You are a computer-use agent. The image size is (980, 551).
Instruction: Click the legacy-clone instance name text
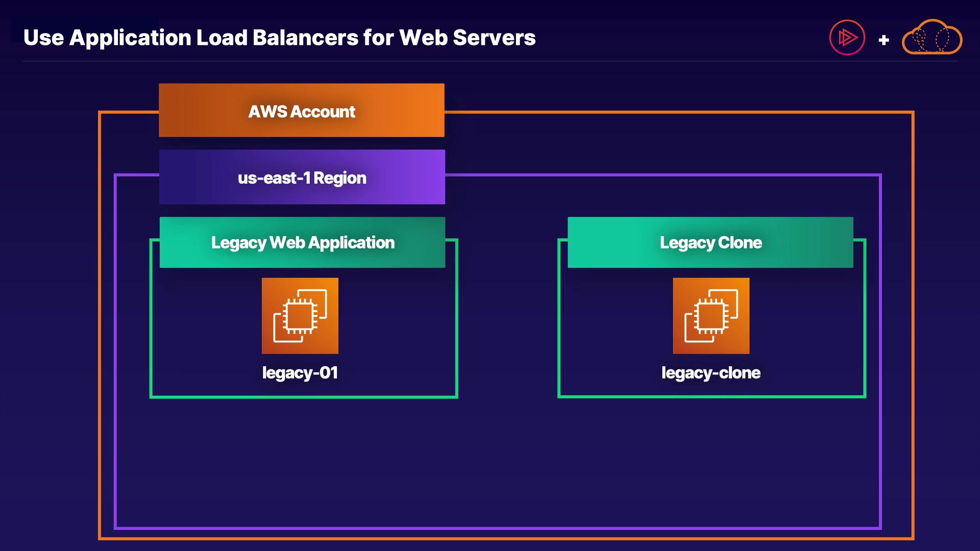[710, 373]
